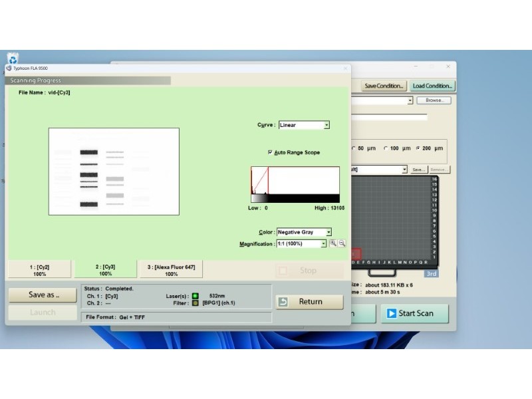Click the long text field below the Browse row
Viewport: 532px width, 399px height.
[x=389, y=117]
